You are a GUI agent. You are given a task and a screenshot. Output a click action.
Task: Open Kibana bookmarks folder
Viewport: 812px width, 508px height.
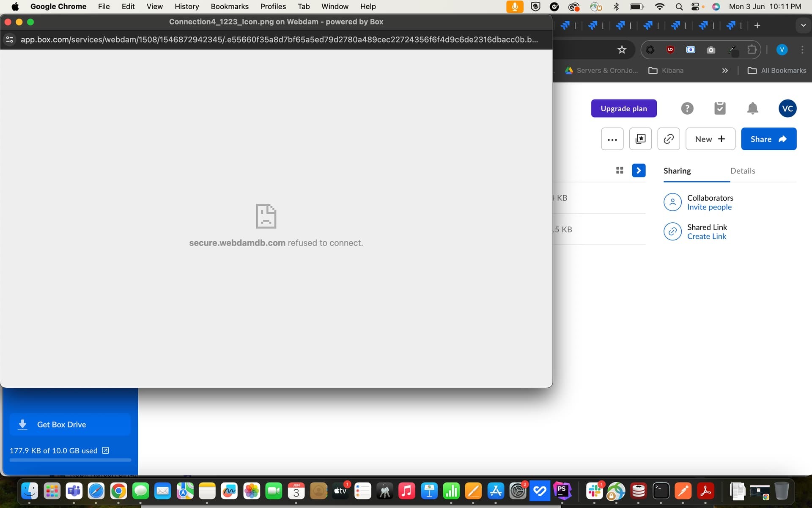[666, 71]
